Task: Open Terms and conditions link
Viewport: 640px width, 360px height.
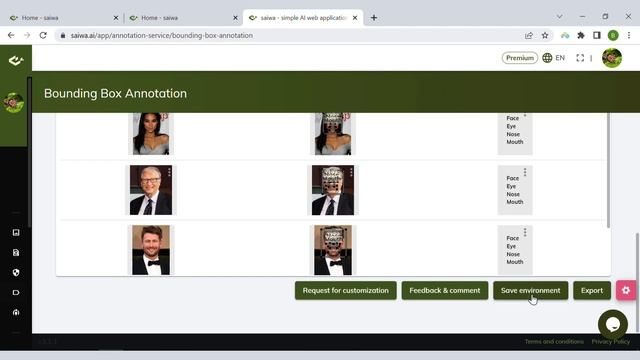Action: pyautogui.click(x=554, y=342)
